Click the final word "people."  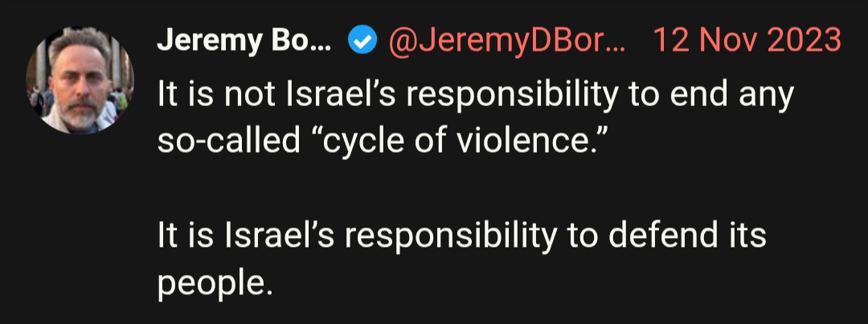pyautogui.click(x=215, y=284)
